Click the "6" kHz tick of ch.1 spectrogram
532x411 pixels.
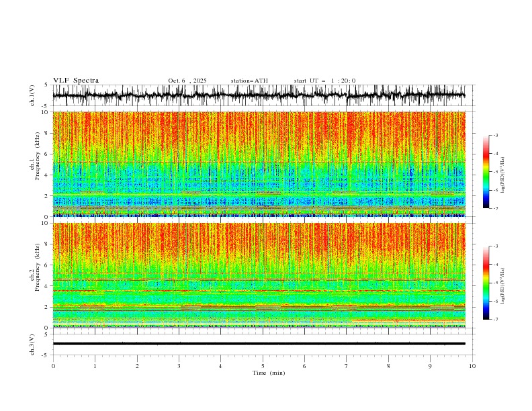46,154
